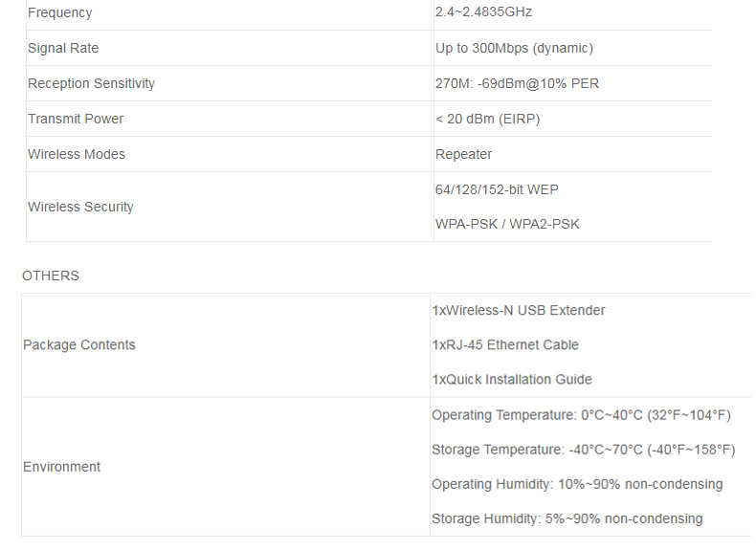Click the 1xWireless-N USB Extender item
756x551 pixels.
[519, 310]
